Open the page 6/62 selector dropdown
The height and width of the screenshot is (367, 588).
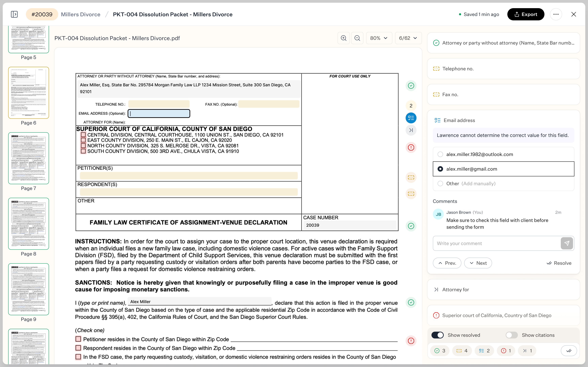click(408, 38)
